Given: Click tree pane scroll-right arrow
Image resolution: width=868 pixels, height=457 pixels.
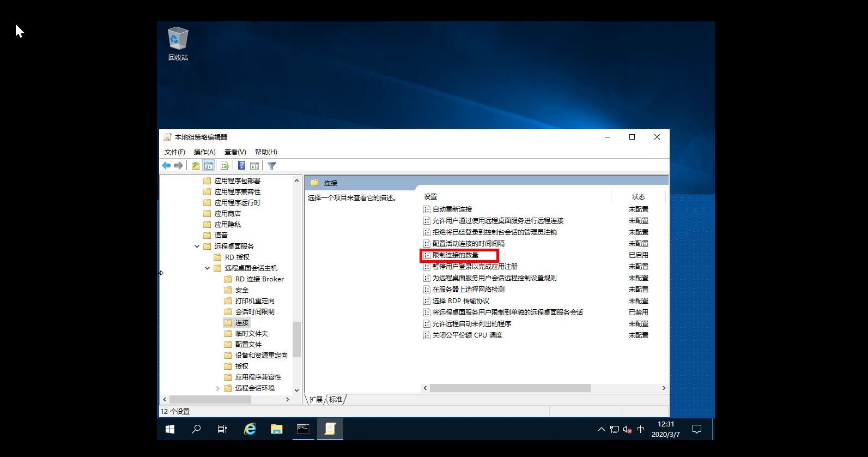Looking at the screenshot, I should [288, 400].
